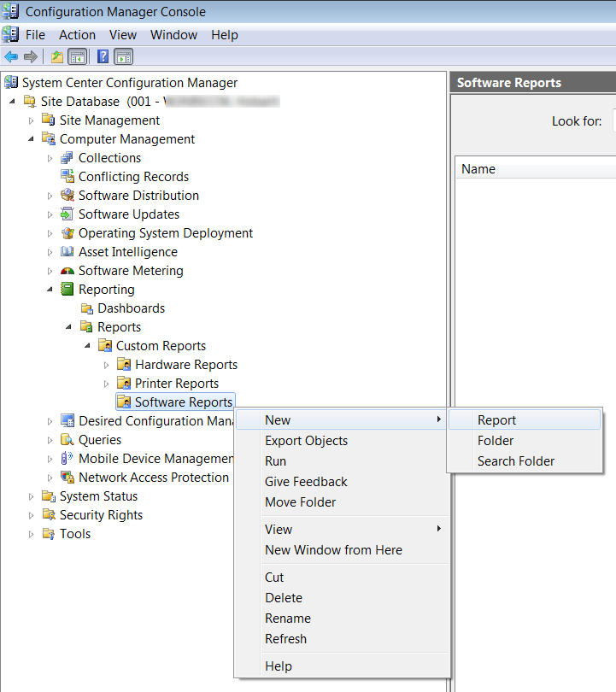
Task: Open the blue Help question mark icon
Action: (103, 57)
